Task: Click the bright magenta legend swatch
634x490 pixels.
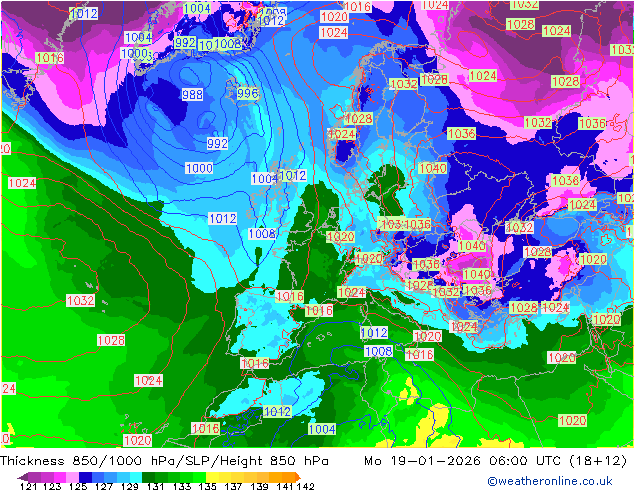Action: pos(60,477)
